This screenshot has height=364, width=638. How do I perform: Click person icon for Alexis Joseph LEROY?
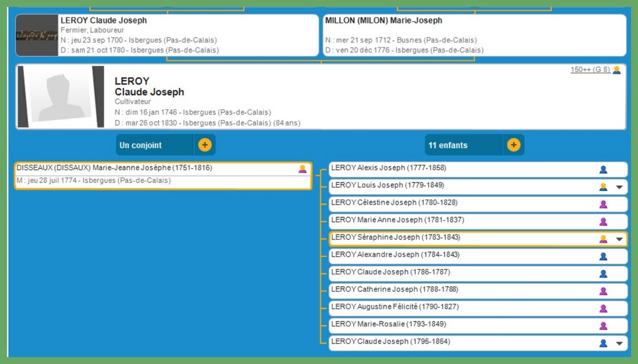(x=602, y=169)
